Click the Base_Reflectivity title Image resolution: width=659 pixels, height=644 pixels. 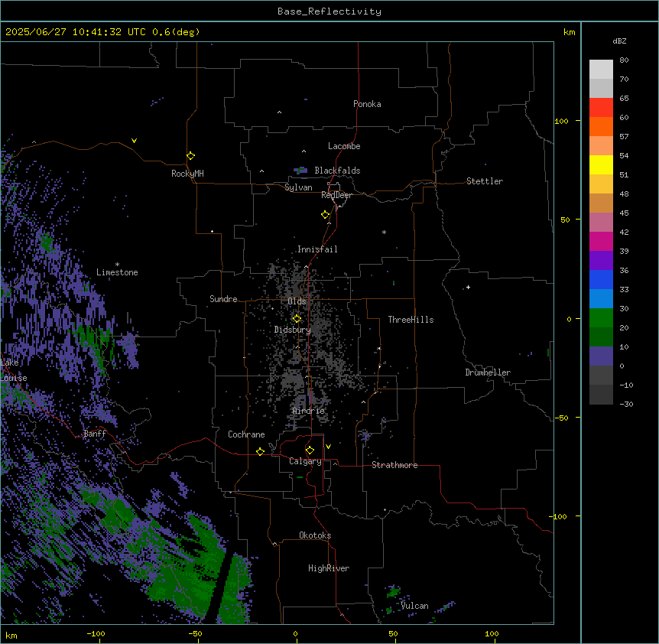pyautogui.click(x=329, y=11)
